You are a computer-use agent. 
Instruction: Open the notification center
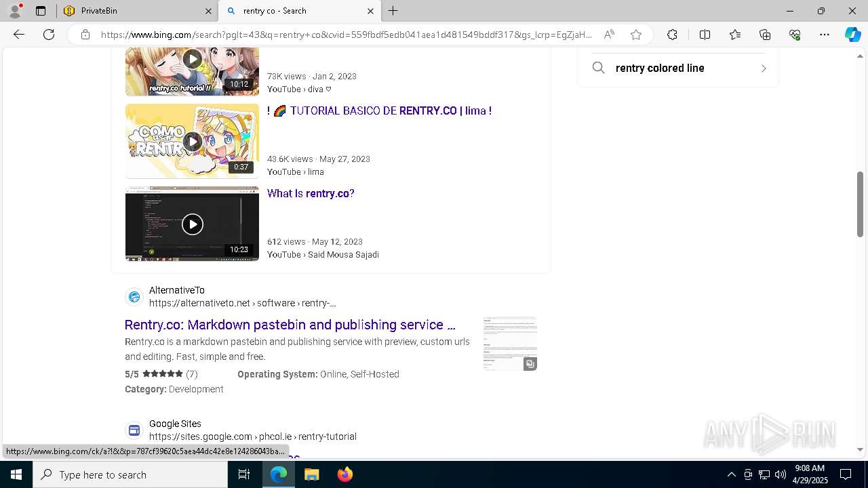pyautogui.click(x=846, y=474)
